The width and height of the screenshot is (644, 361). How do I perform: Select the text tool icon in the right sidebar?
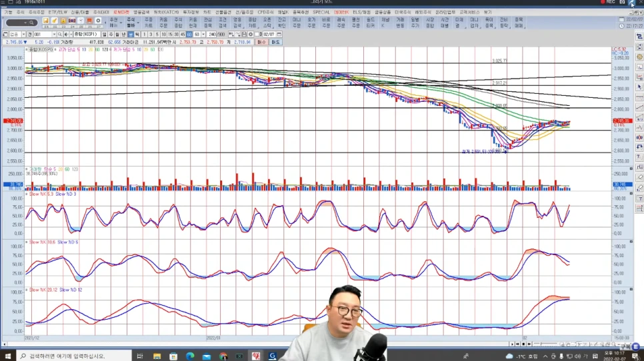(639, 157)
